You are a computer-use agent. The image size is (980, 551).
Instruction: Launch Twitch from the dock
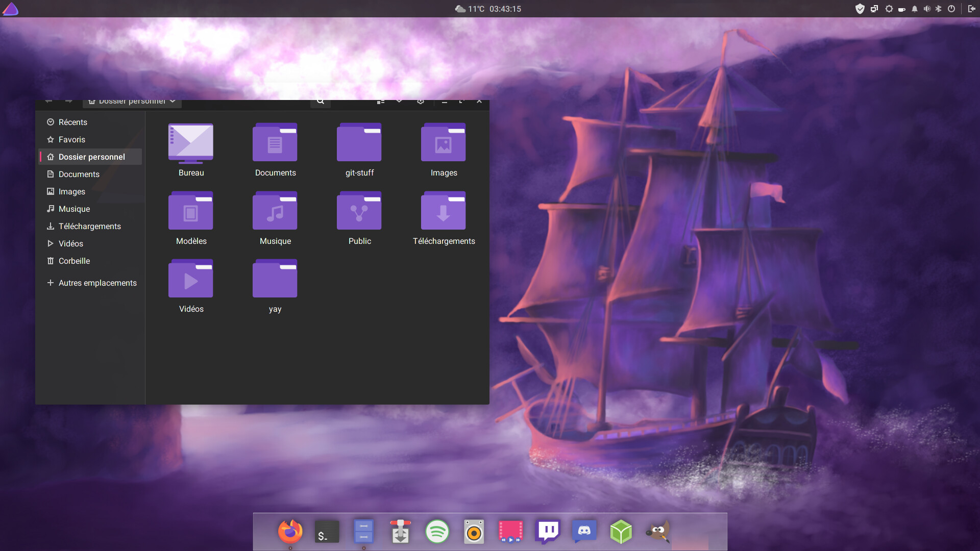(x=548, y=532)
